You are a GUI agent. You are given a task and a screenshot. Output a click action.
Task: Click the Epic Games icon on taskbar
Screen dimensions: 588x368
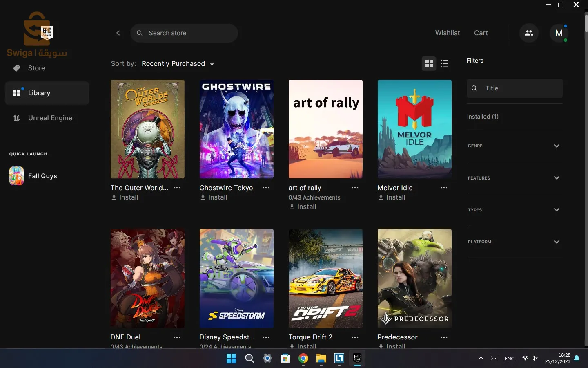[357, 359]
